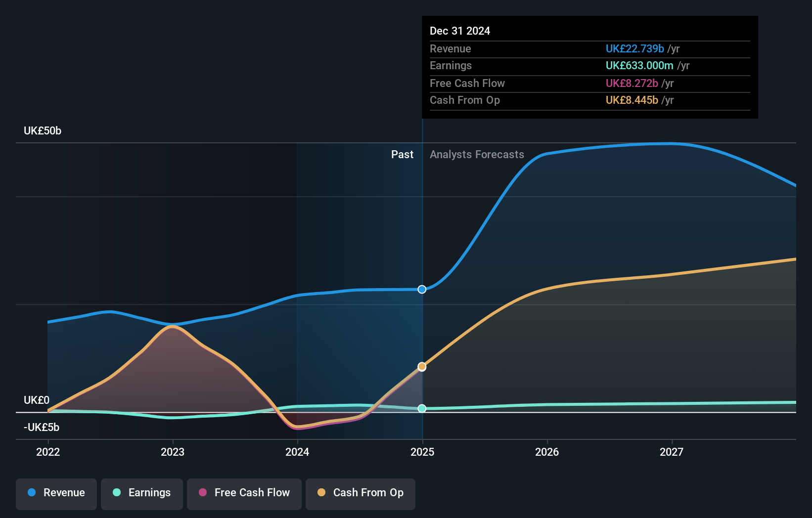812x518 pixels.
Task: Toggle the Free Cash Flow series visibility
Action: point(244,493)
